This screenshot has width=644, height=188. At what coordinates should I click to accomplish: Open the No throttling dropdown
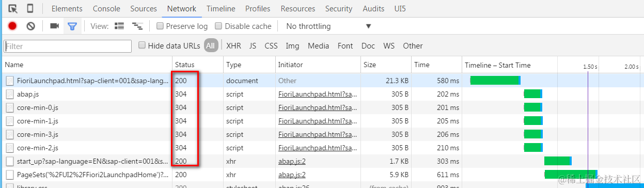pos(328,26)
